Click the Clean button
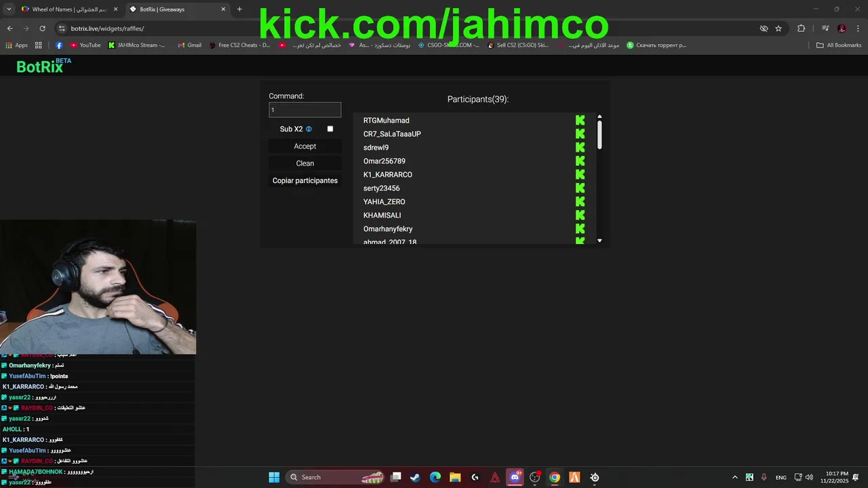Image resolution: width=868 pixels, height=488 pixels. (x=305, y=163)
